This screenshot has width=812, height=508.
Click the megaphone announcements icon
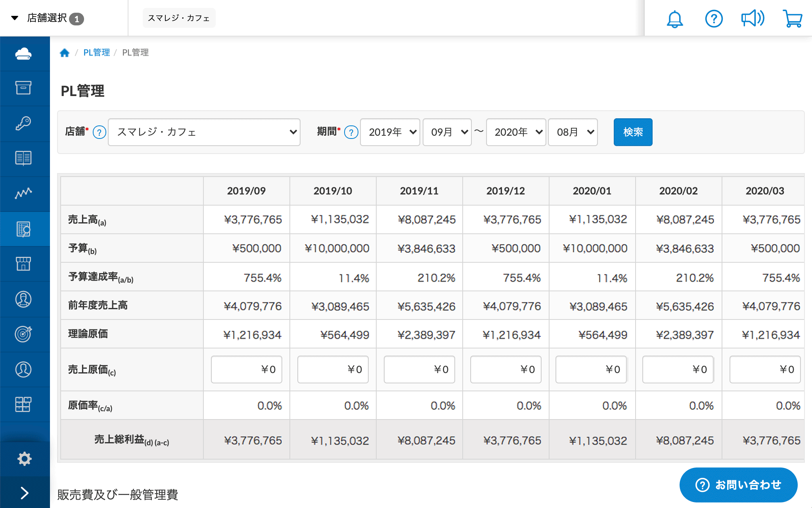click(752, 19)
